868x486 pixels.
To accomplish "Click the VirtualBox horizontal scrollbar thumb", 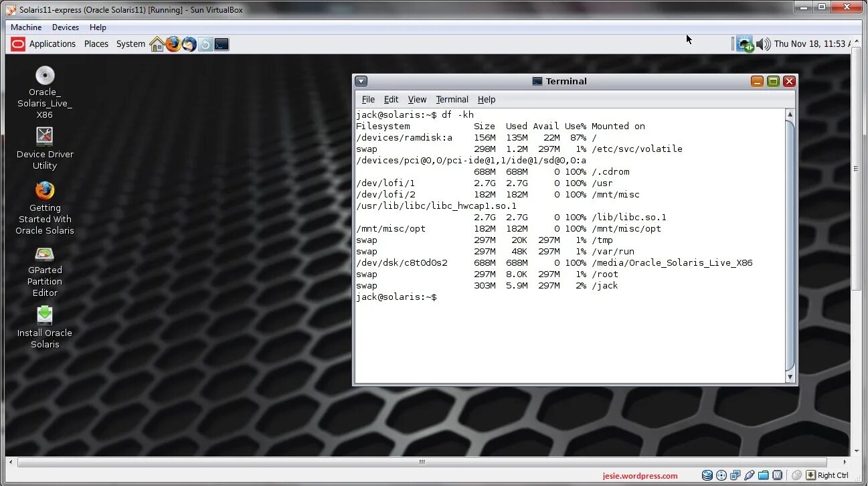I will pyautogui.click(x=422, y=462).
